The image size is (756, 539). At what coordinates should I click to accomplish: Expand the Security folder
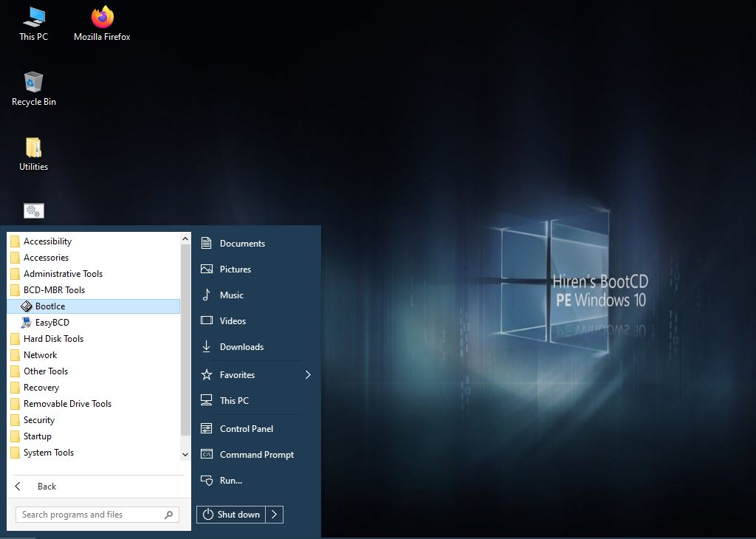(x=39, y=420)
